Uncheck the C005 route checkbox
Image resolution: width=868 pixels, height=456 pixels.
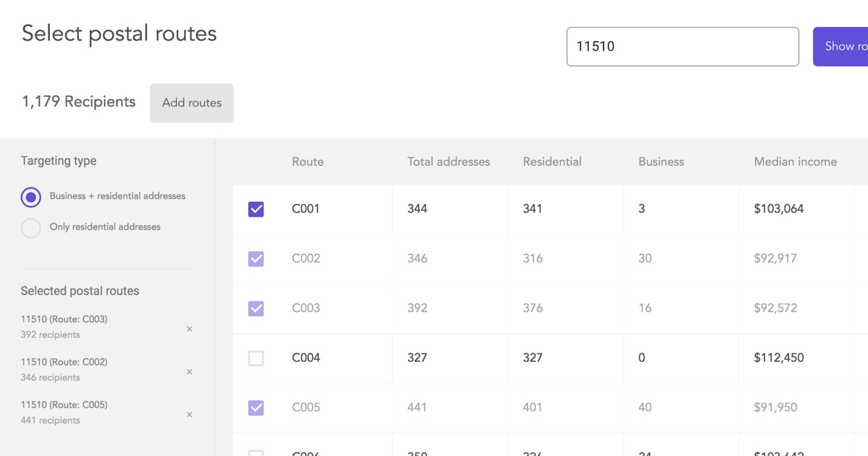click(x=256, y=408)
